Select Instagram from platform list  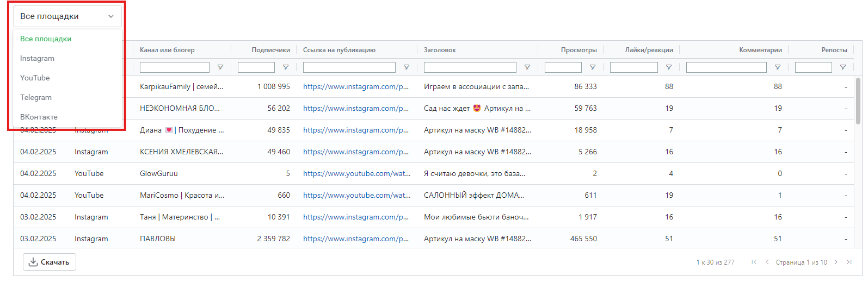pos(37,58)
